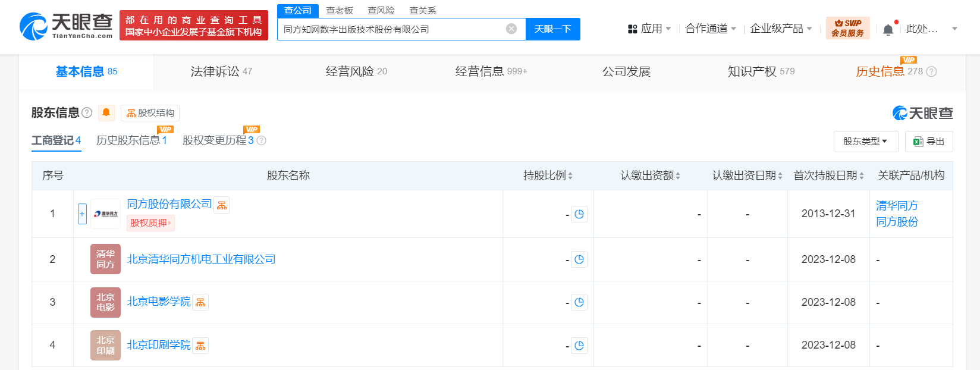Click the help icon beside 历史信息 tab
Viewport: 980px width, 370px height.
click(932, 71)
